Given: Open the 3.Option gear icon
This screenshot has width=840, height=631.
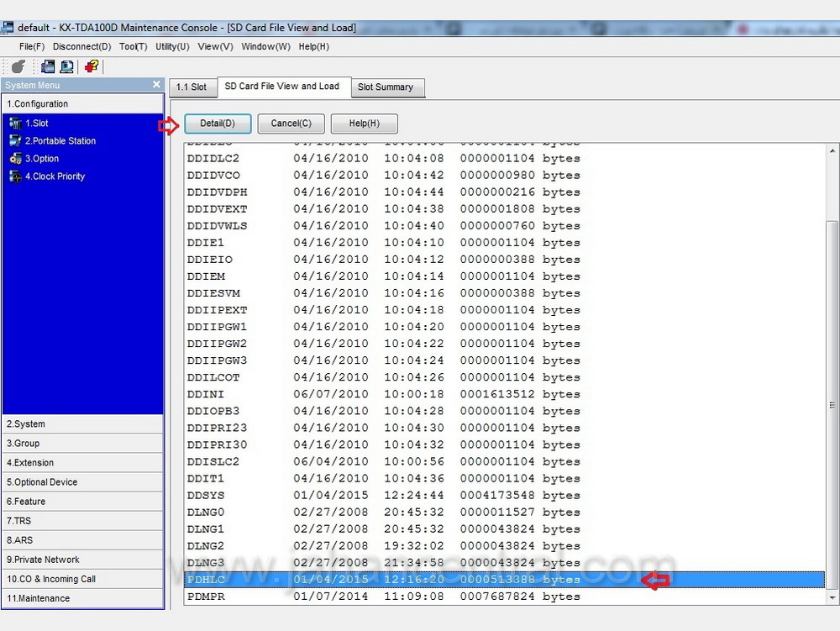Looking at the screenshot, I should [15, 159].
